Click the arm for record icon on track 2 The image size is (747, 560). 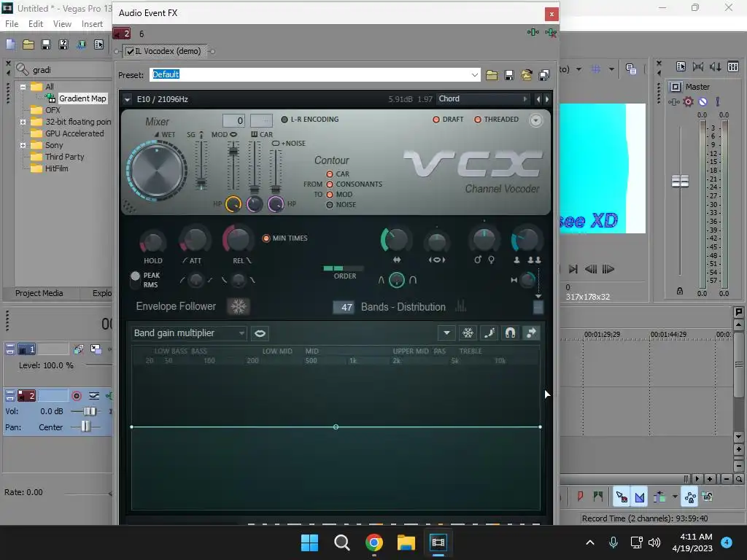point(76,396)
